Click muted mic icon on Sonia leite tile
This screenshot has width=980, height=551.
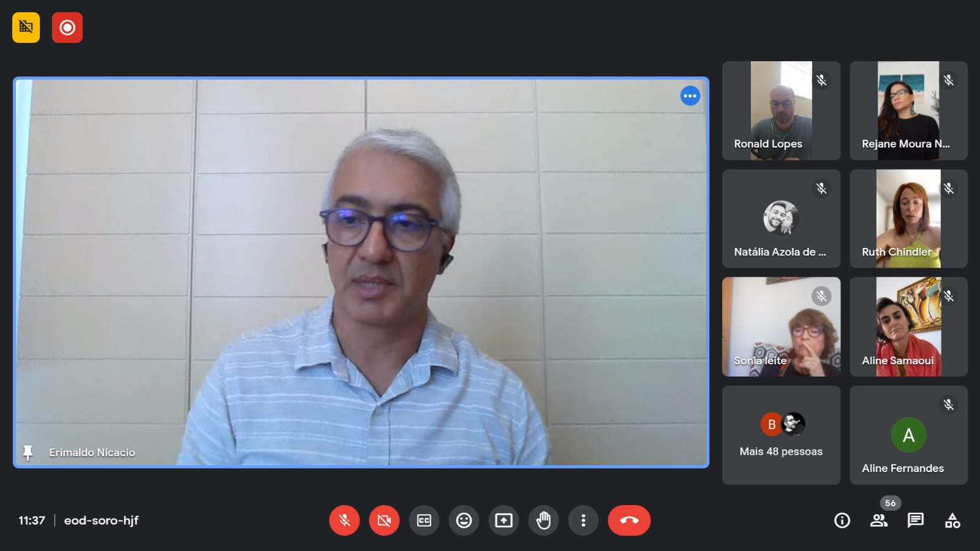821,296
